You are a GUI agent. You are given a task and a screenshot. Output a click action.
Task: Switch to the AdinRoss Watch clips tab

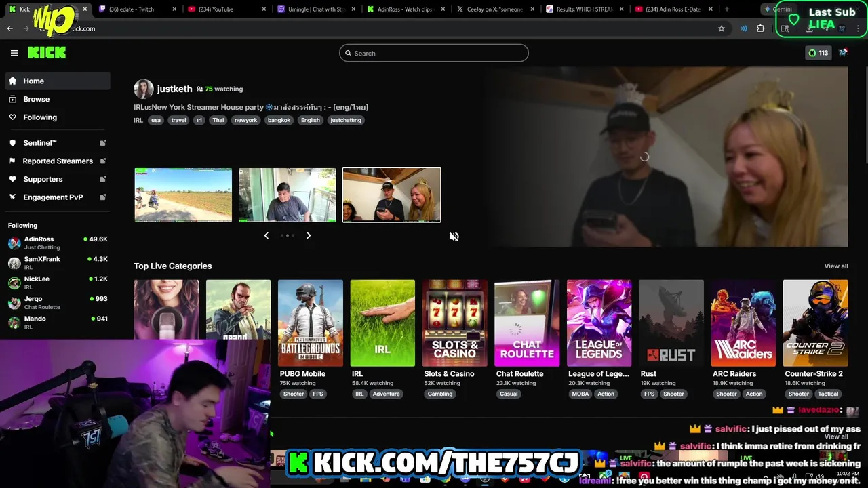click(404, 9)
